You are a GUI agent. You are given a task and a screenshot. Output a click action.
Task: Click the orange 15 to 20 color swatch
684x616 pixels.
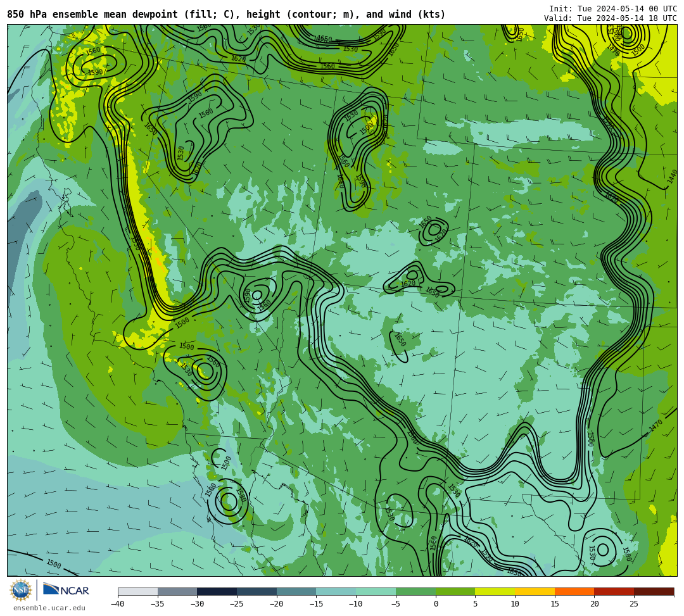(574, 591)
